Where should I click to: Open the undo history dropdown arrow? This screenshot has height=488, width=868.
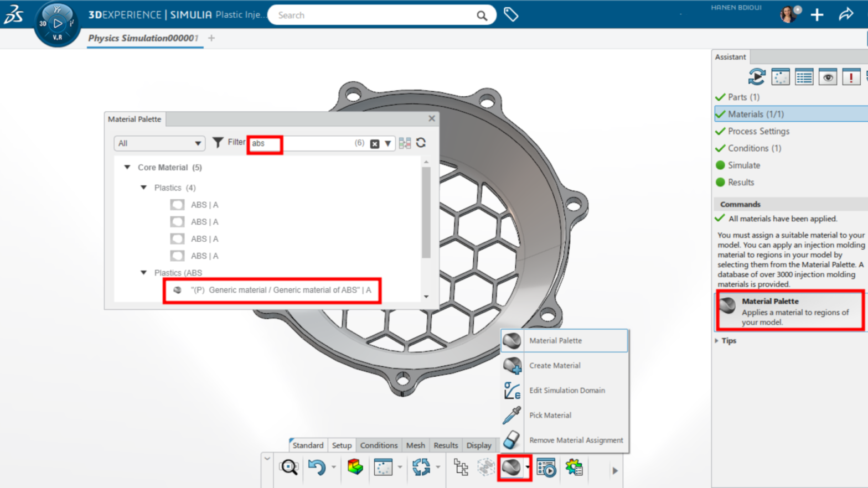coord(333,468)
